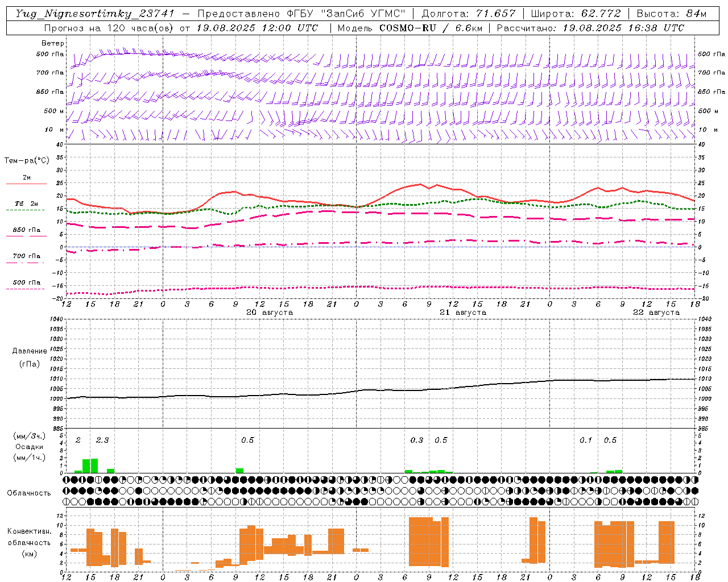This screenshot has height=582, width=728.
Task: Click the forecast line Прогноз на 120 часа(ов)
Action: (x=109, y=28)
